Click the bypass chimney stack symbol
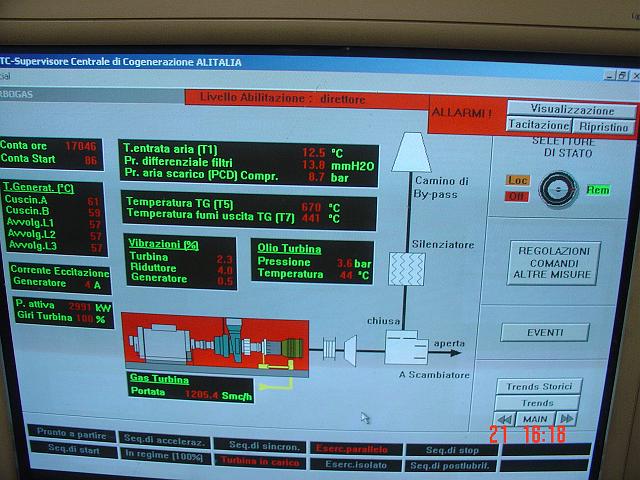This screenshot has width=640, height=480. click(411, 152)
